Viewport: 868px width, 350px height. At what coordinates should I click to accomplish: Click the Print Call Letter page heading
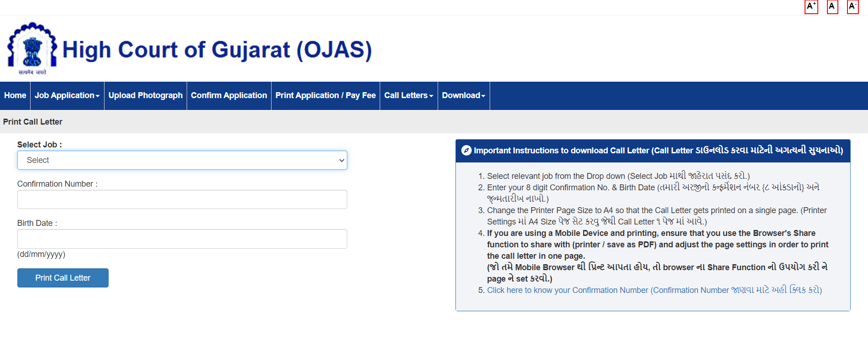click(x=33, y=122)
